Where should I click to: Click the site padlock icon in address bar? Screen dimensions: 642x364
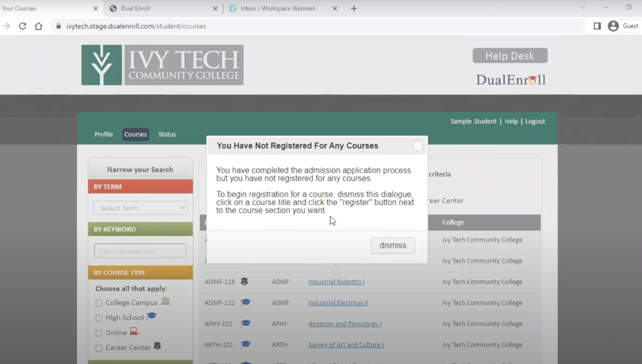pyautogui.click(x=58, y=26)
